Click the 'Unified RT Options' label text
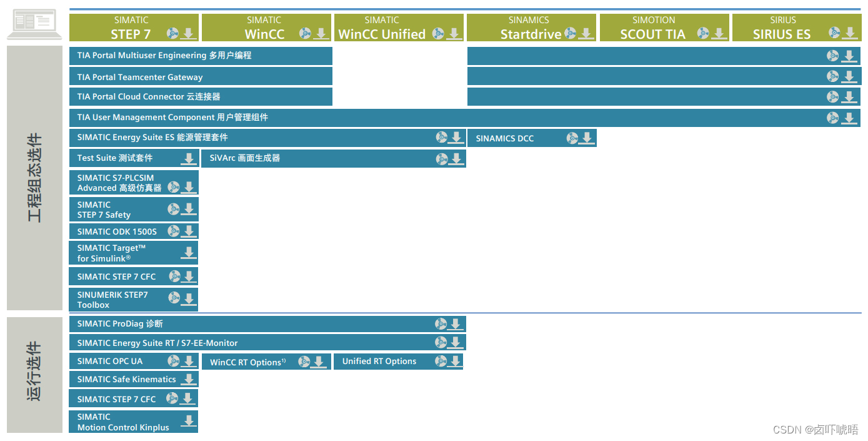868x441 pixels. point(379,361)
